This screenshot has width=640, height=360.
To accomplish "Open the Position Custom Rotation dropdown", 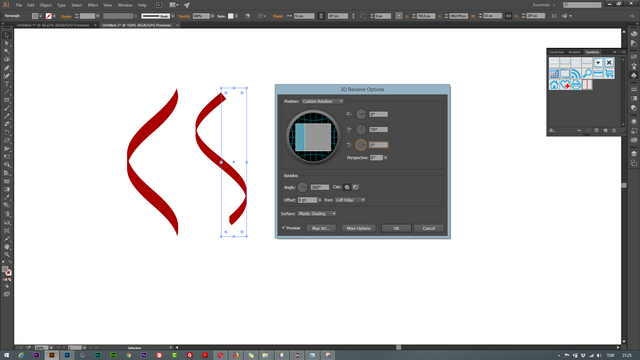I will point(322,101).
